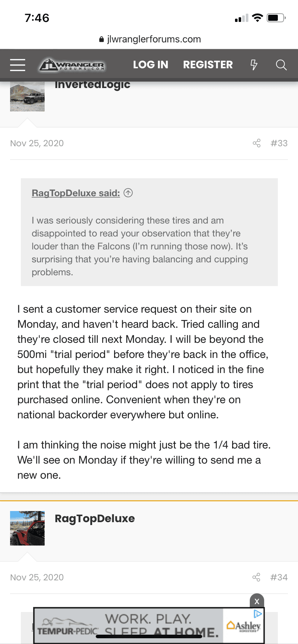Open post number #33 permalink
The width and height of the screenshot is (298, 644).
[x=279, y=143]
